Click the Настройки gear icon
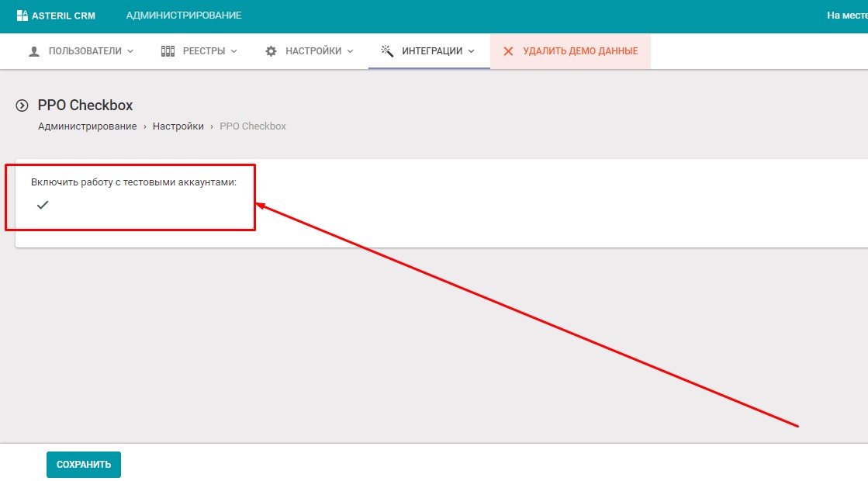 [271, 51]
